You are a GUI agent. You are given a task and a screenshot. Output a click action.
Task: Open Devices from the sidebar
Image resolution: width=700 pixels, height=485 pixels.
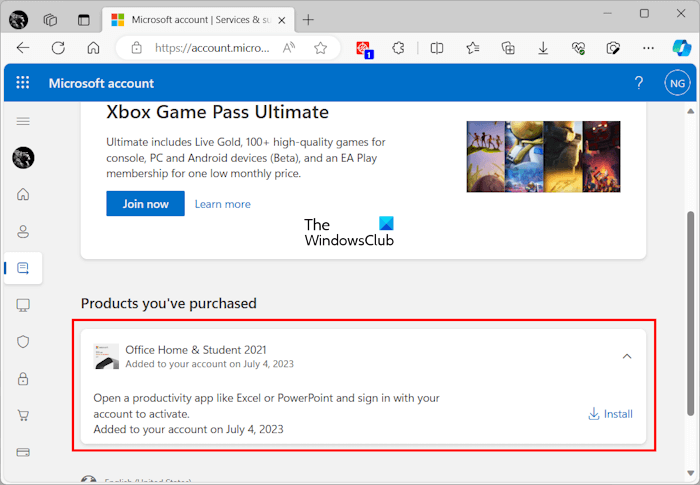point(23,304)
